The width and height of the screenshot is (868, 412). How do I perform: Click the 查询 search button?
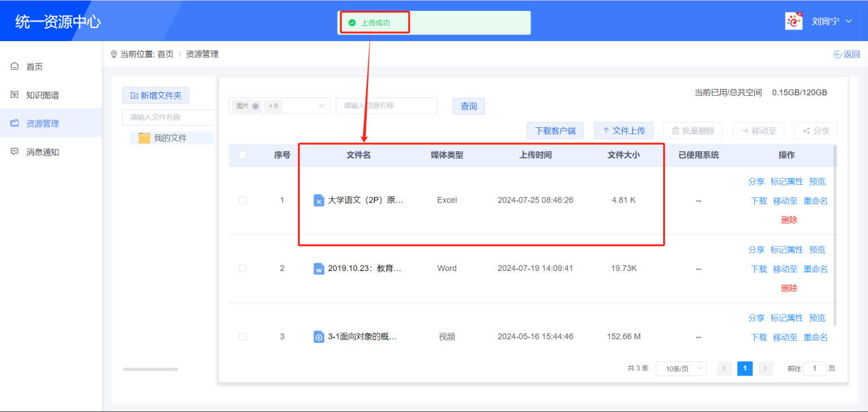(x=469, y=107)
